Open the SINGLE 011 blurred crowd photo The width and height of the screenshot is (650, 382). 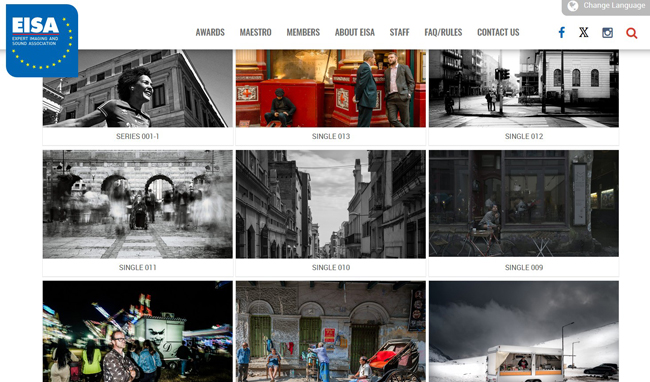tap(138, 204)
